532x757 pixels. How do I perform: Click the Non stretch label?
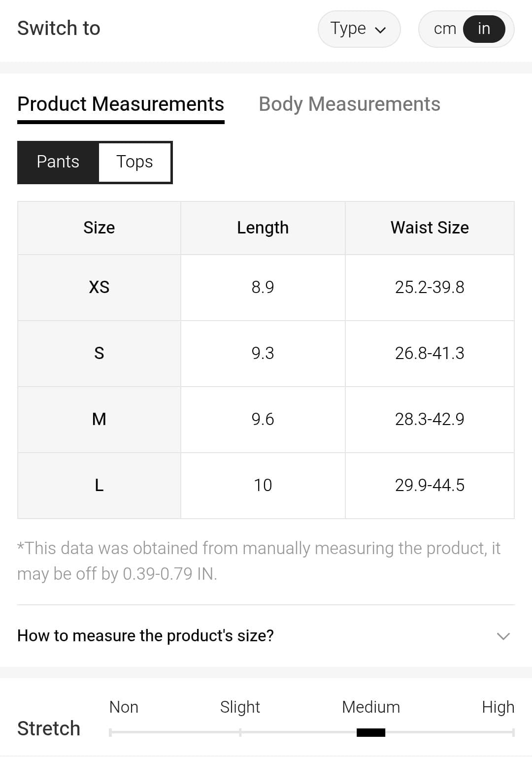(x=124, y=707)
